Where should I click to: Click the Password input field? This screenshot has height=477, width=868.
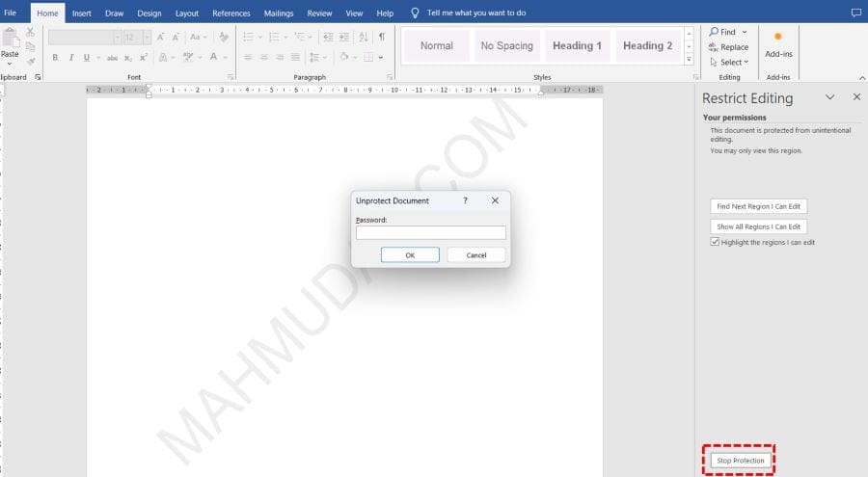tap(430, 232)
